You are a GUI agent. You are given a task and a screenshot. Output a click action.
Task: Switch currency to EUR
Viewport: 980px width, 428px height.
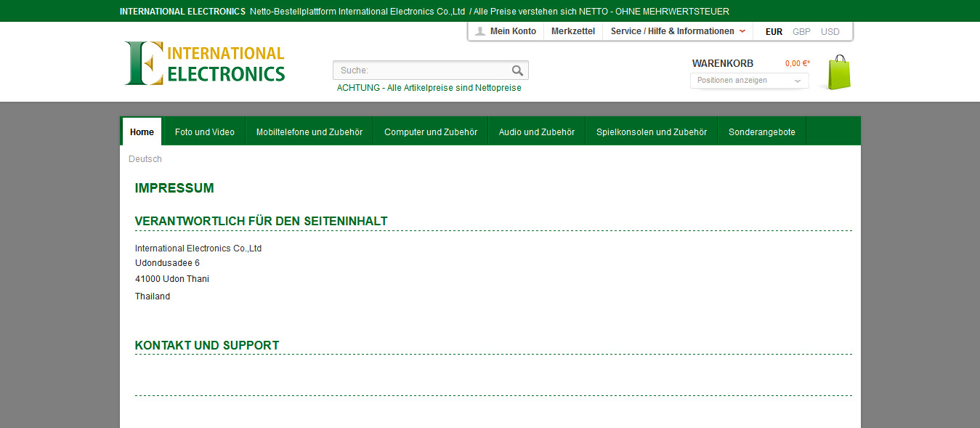(774, 32)
